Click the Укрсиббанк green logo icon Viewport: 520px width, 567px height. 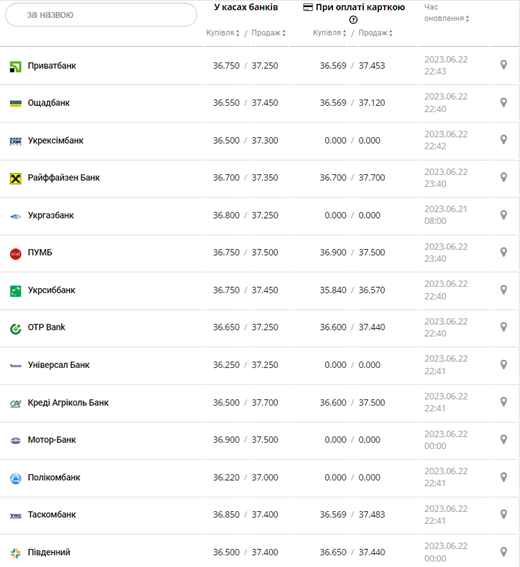click(x=15, y=291)
